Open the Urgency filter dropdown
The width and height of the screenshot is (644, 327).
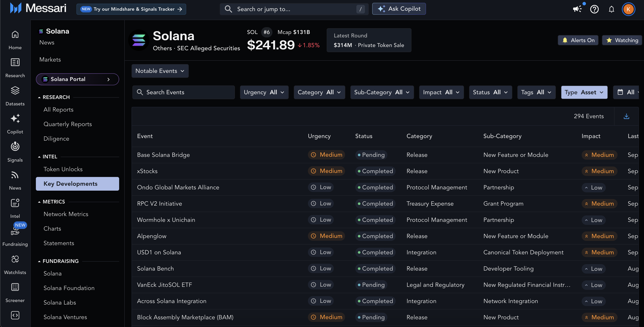[264, 92]
